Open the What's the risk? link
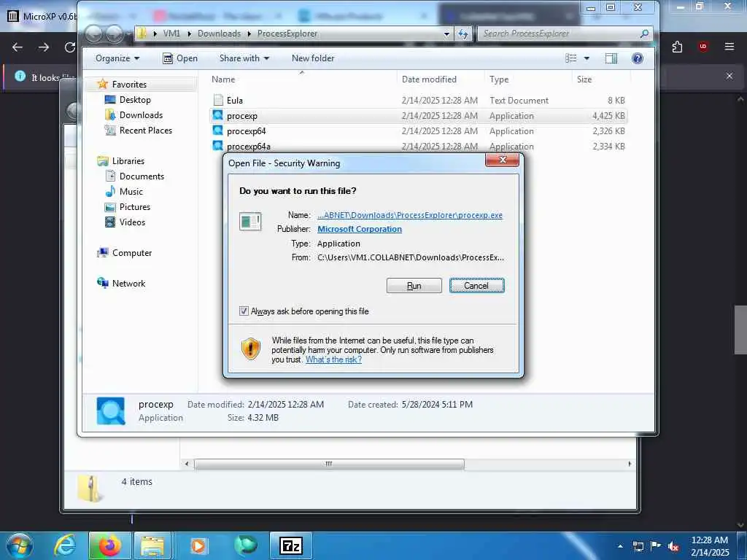Viewport: 747px width, 560px height. (x=333, y=359)
